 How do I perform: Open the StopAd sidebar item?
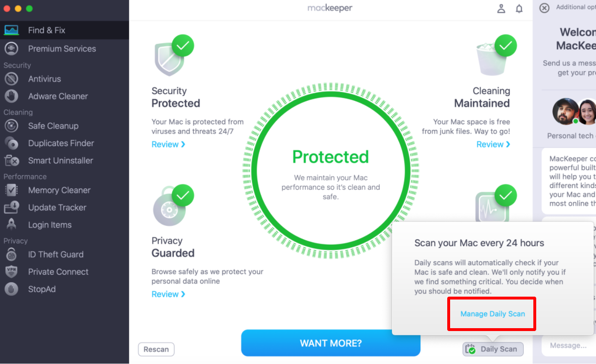pyautogui.click(x=65, y=289)
